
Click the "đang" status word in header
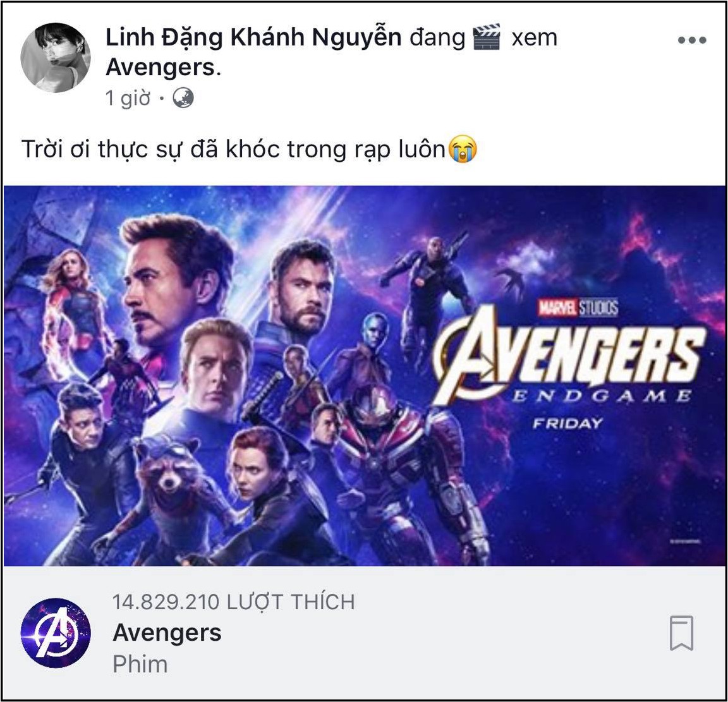coord(437,38)
